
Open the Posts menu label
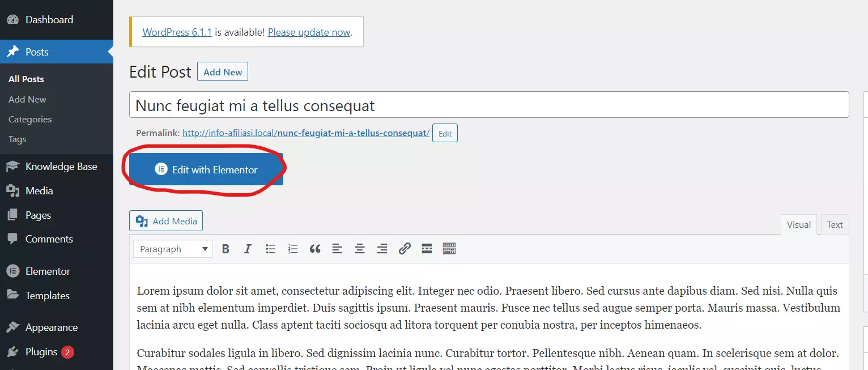(37, 52)
